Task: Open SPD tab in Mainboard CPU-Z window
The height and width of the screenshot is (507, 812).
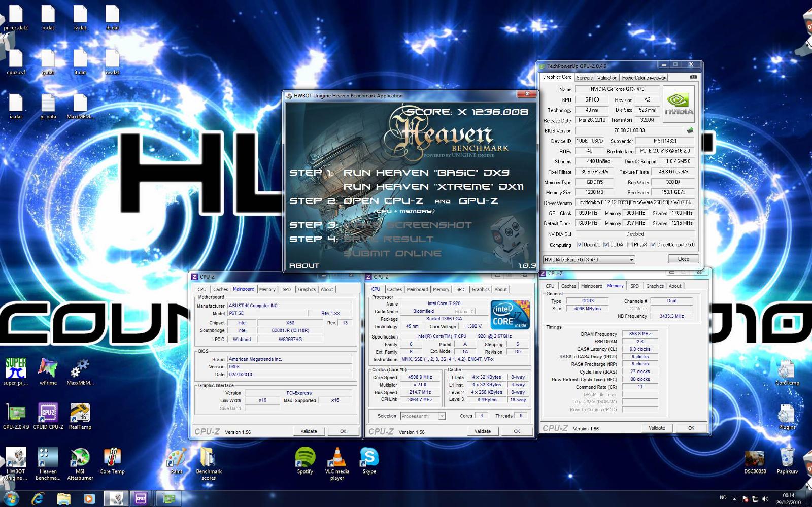Action: (x=287, y=289)
